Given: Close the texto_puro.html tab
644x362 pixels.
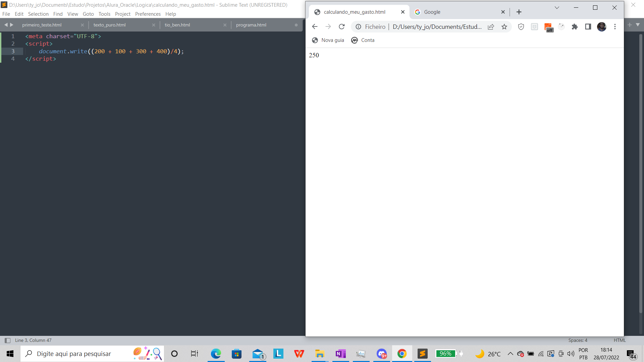Looking at the screenshot, I should [154, 25].
